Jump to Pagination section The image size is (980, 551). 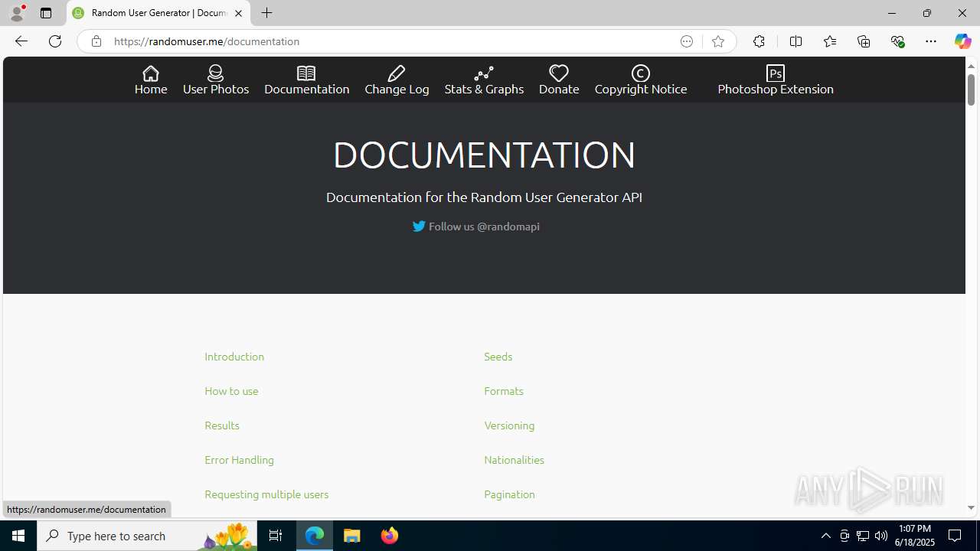(x=509, y=494)
